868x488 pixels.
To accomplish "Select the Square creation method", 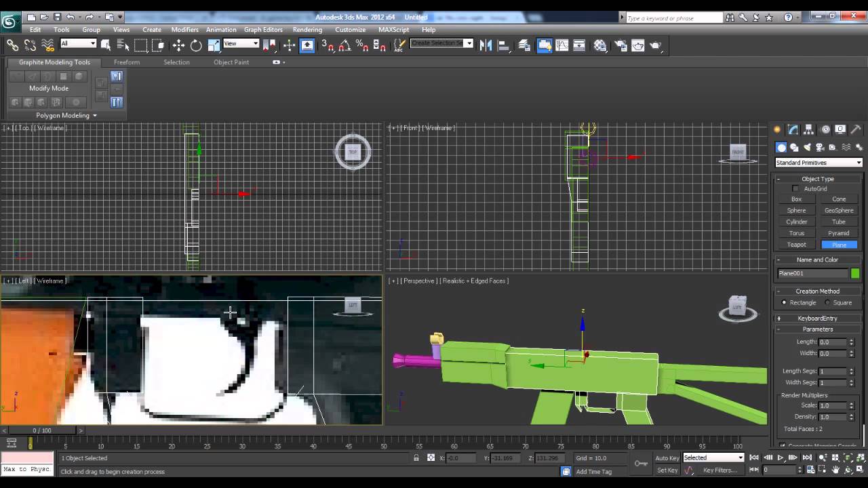I will click(827, 302).
